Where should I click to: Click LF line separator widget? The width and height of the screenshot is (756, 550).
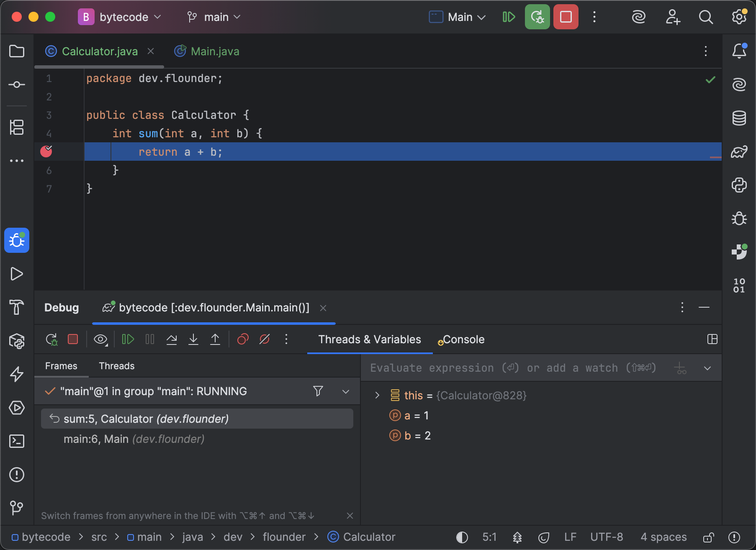coord(570,537)
